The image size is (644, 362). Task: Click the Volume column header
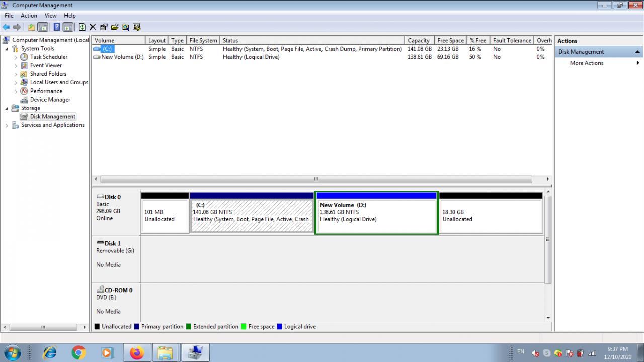(x=119, y=40)
